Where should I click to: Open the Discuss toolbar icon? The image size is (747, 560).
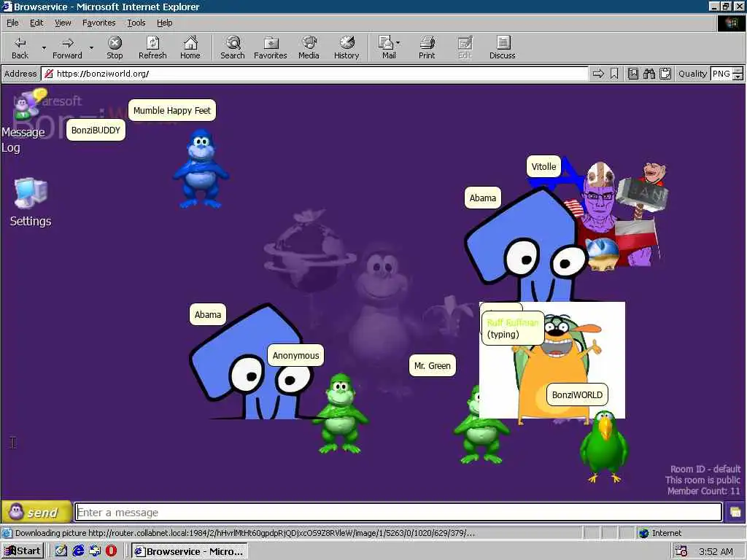click(502, 47)
